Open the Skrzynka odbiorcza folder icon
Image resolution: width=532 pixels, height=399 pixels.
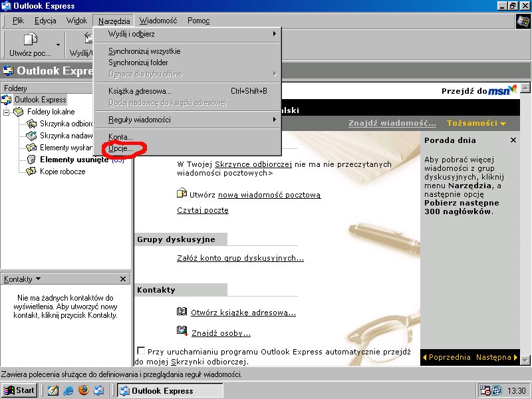31,124
